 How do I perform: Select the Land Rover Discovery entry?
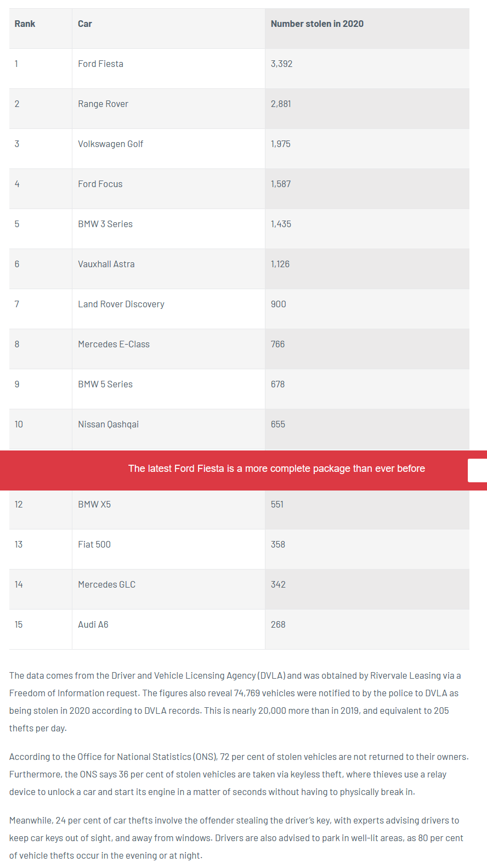click(121, 305)
